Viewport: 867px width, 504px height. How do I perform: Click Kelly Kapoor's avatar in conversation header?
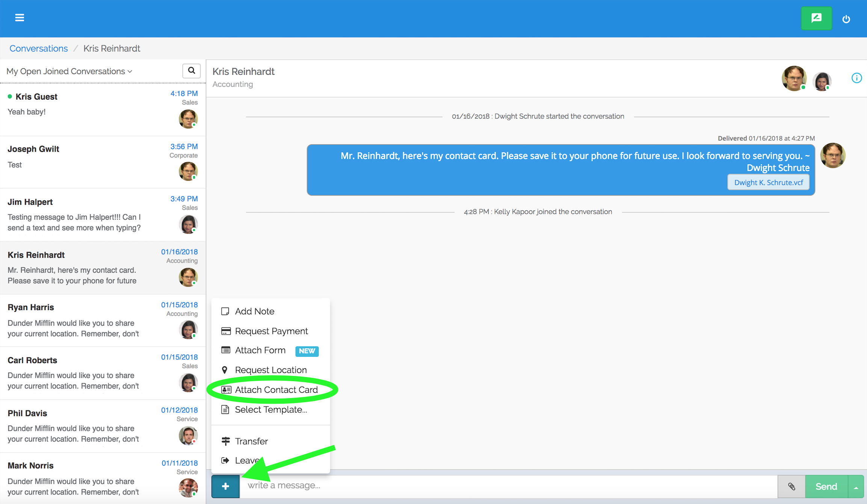[822, 81]
